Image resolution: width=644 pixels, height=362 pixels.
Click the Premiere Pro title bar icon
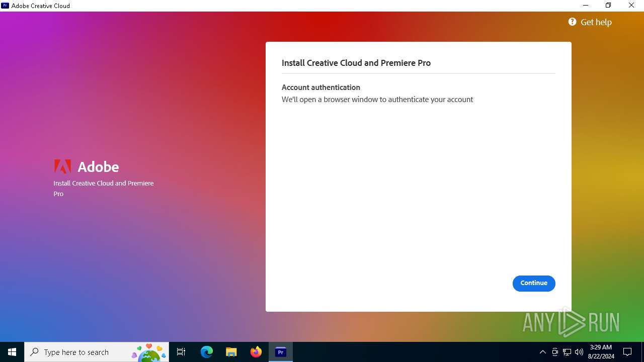coord(5,6)
